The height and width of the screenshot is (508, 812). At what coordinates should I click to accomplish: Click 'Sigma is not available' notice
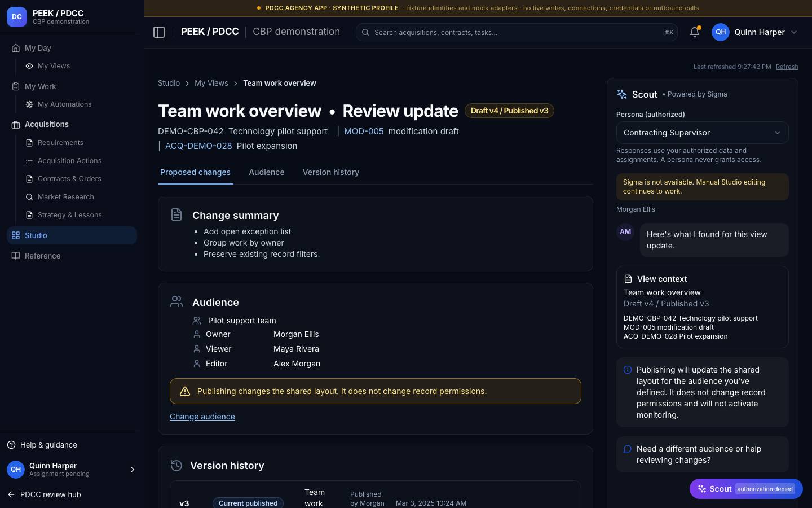click(x=702, y=187)
